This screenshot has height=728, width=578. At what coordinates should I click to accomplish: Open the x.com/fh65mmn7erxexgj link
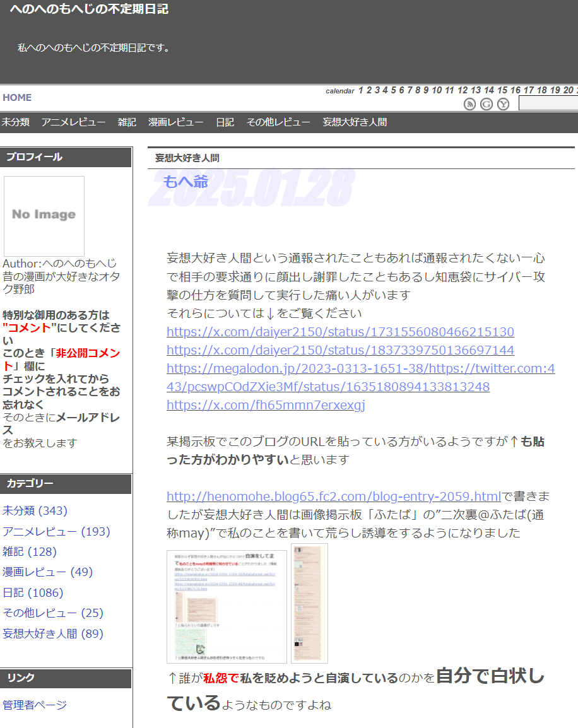tap(266, 405)
